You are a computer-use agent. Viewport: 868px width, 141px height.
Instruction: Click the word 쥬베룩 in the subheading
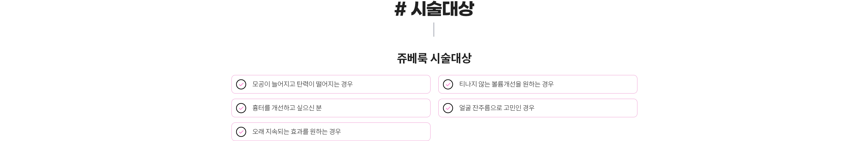click(412, 58)
